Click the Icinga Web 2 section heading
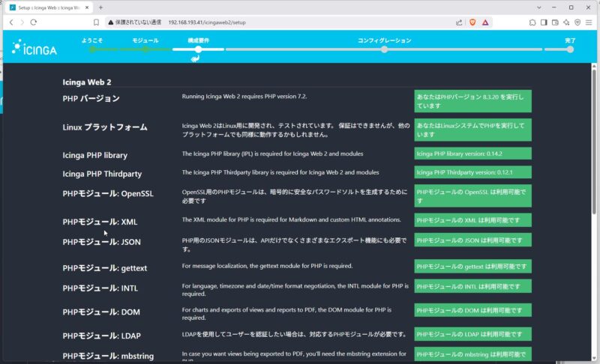This screenshot has height=364, width=600. pyautogui.click(x=87, y=82)
